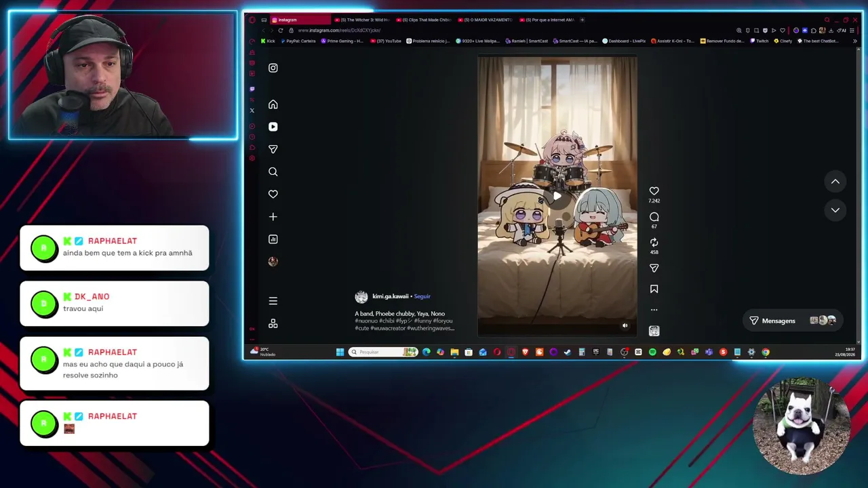Open Direct messages paper-plane icon in sidebar
The width and height of the screenshot is (868, 488).
273,149
